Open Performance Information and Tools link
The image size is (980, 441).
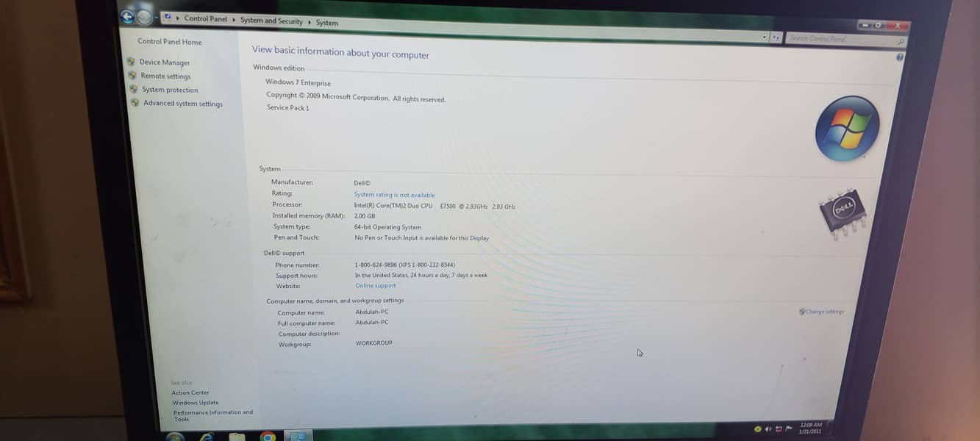pos(213,415)
